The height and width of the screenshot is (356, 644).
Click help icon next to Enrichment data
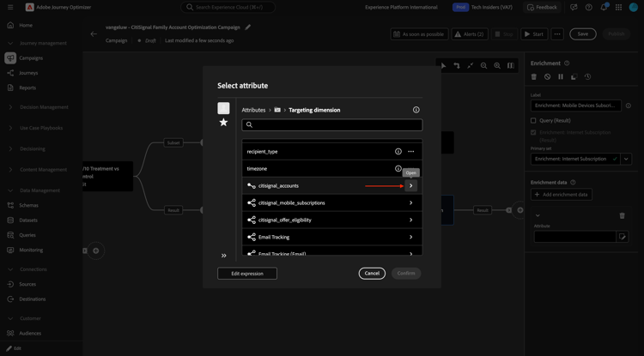574,182
